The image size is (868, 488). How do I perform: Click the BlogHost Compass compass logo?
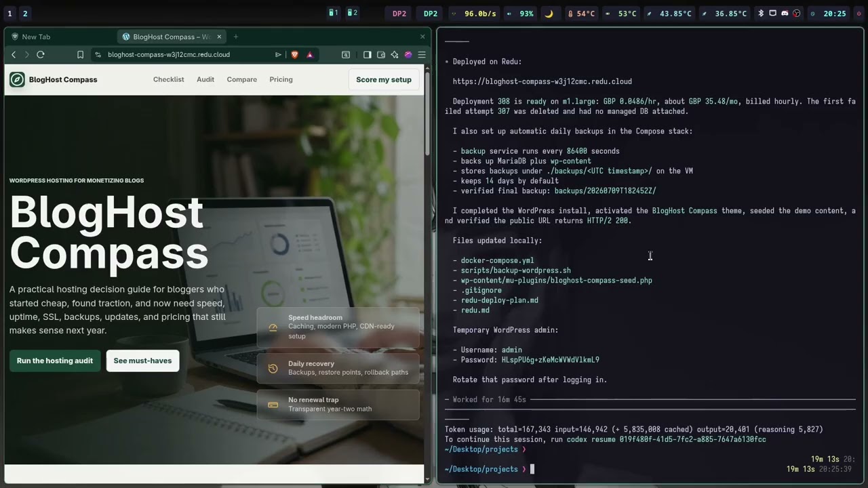pyautogui.click(x=17, y=79)
